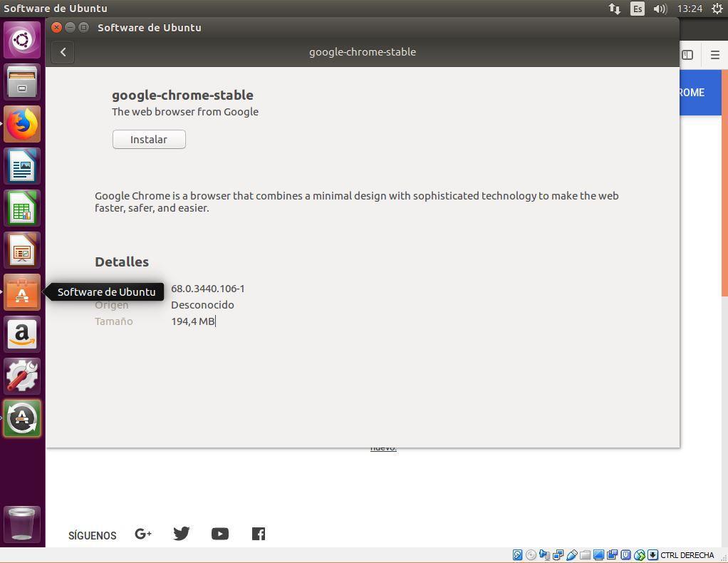This screenshot has width=728, height=563.
Task: Open the Es keyboard layout indicator
Action: coord(636,9)
